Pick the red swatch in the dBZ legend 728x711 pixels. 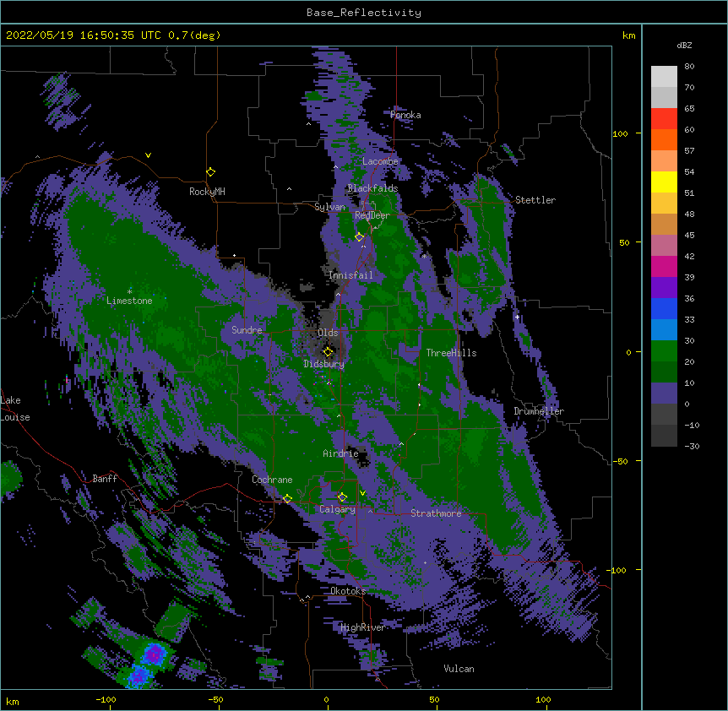[664, 118]
